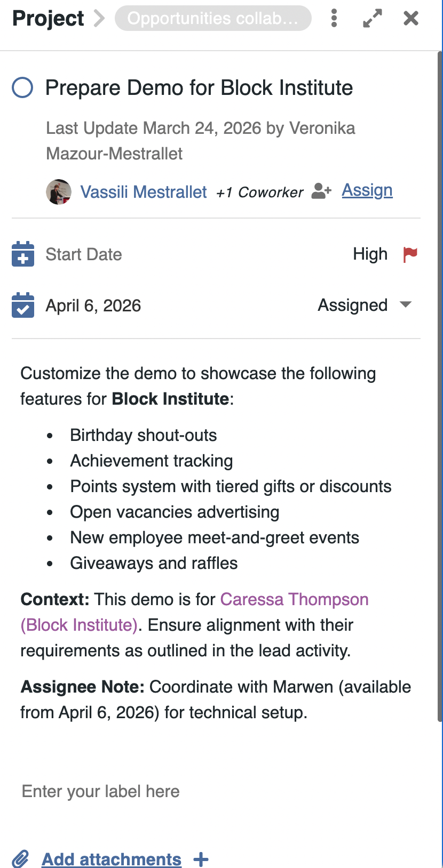Open the Assigned status dropdown

pos(365,305)
